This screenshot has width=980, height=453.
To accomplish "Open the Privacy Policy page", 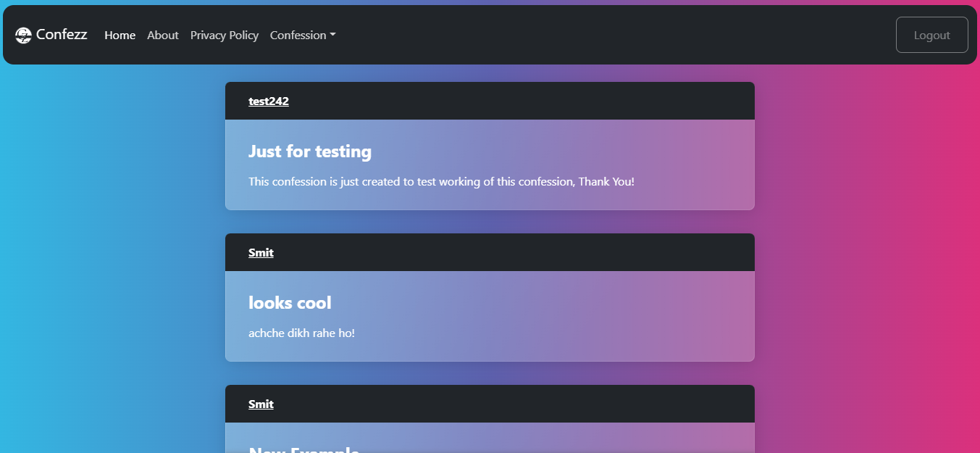I will [x=224, y=36].
